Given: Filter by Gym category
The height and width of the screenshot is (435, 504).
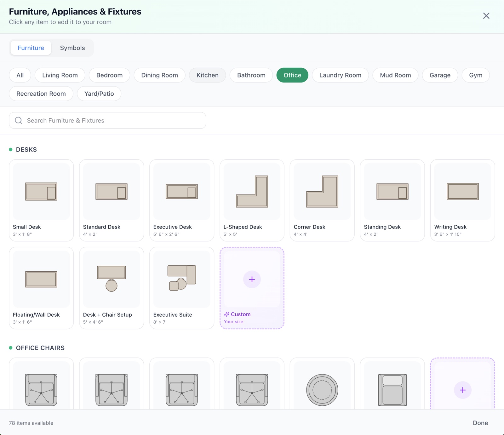Looking at the screenshot, I should click(476, 75).
